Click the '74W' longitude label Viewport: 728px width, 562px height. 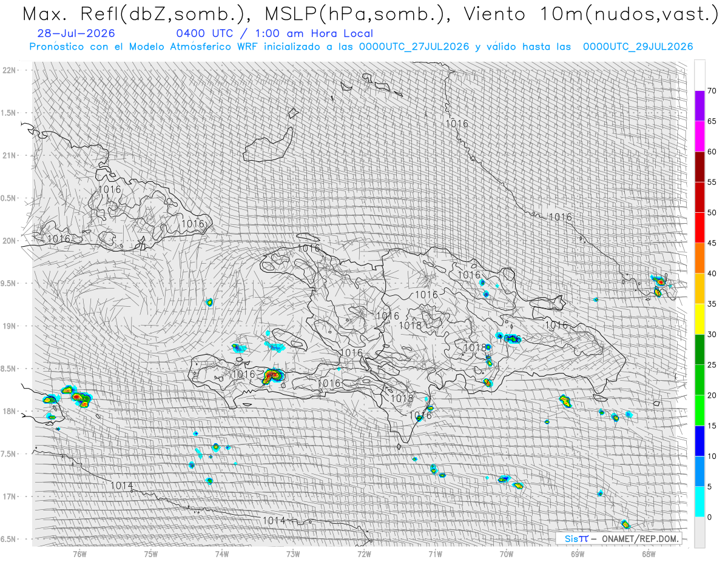(222, 554)
